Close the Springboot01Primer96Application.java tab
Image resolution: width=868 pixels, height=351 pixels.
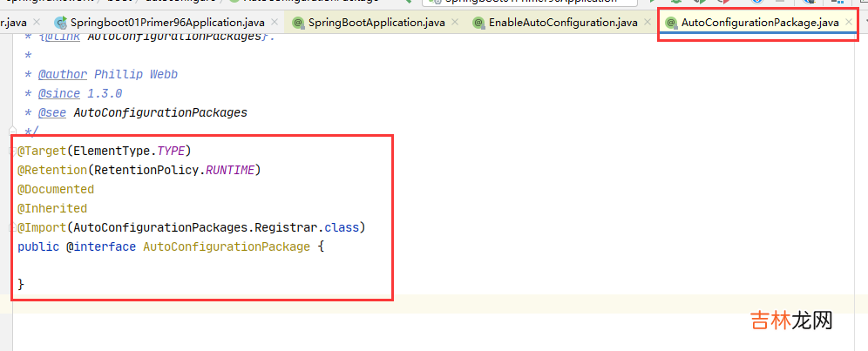pyautogui.click(x=275, y=22)
